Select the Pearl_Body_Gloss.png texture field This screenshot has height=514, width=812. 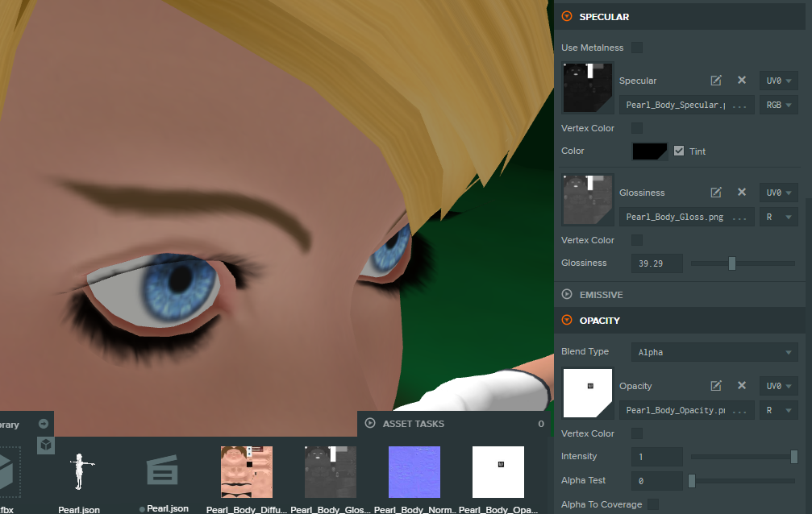(687, 217)
